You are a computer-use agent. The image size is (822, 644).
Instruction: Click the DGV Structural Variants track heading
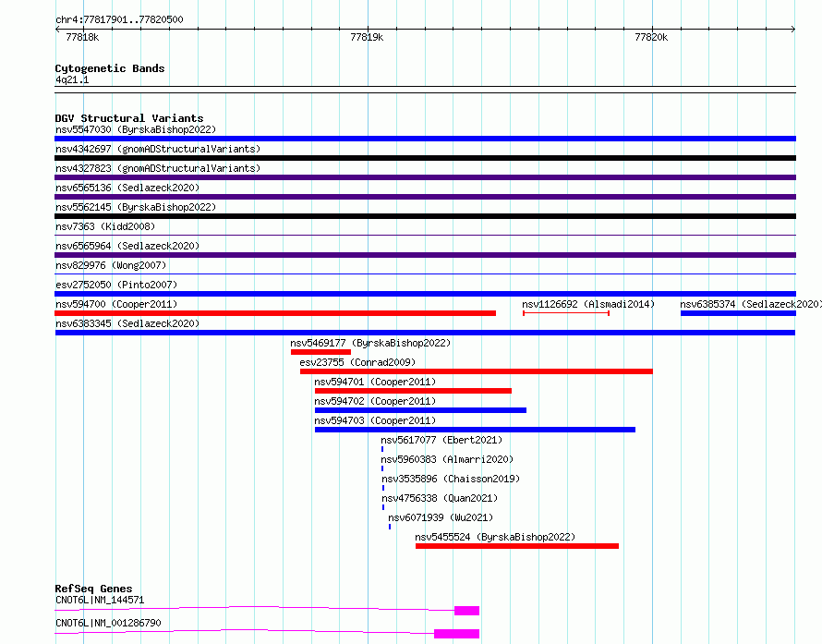(x=129, y=118)
